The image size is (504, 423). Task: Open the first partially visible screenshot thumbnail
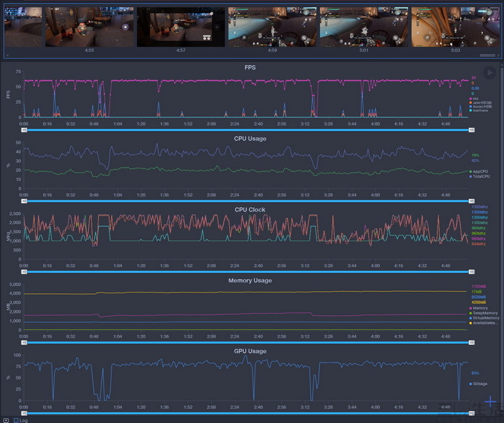coord(23,27)
